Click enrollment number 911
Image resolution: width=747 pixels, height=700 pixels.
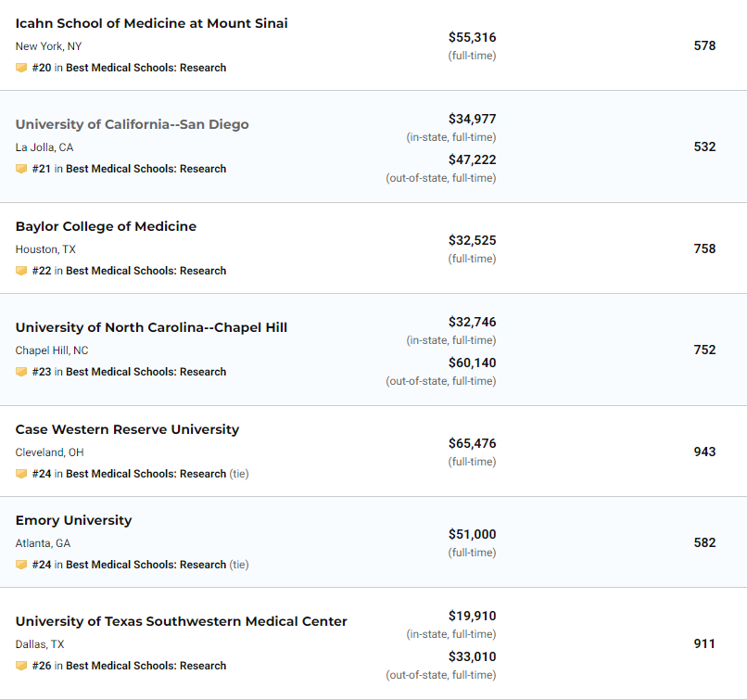(x=704, y=643)
